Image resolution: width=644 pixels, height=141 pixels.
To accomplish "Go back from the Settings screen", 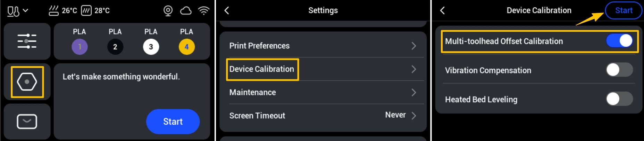I will [227, 10].
